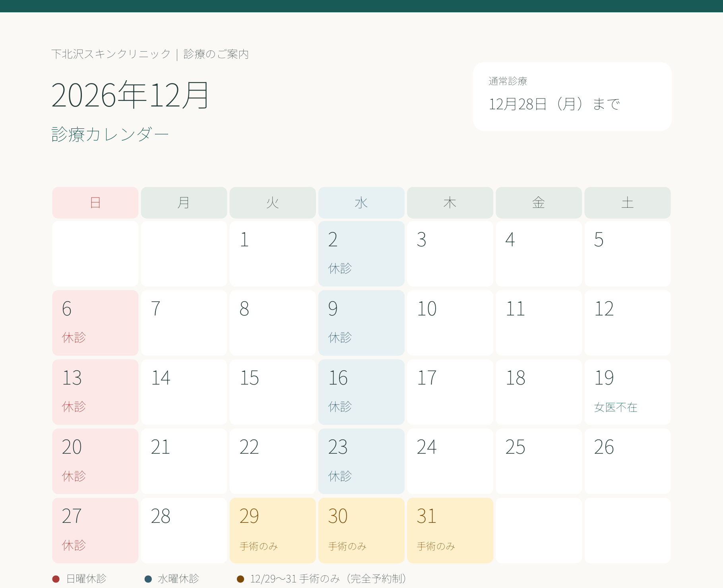
Task: Select the 木 weekday header
Action: coord(450,203)
